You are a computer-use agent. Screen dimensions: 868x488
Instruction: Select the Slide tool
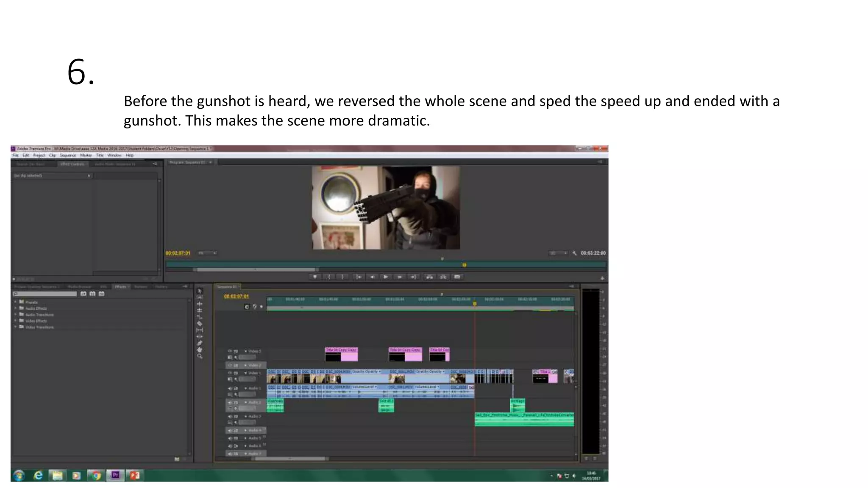200,336
